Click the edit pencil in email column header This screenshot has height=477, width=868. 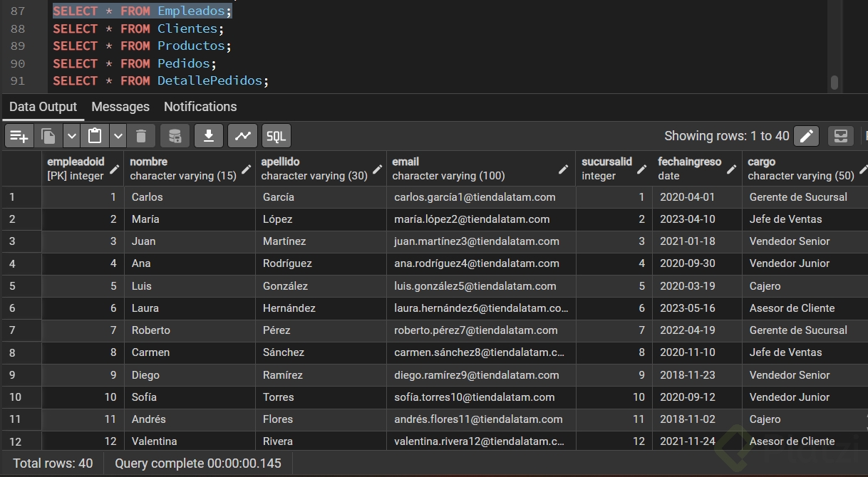[563, 169]
